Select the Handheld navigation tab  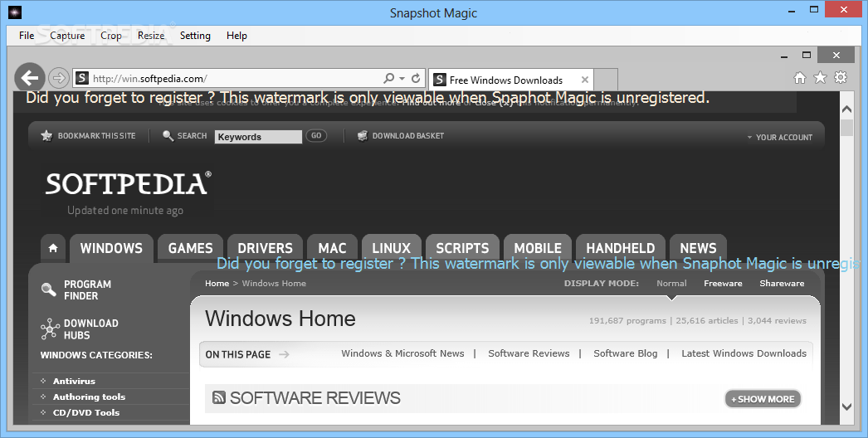(x=621, y=248)
